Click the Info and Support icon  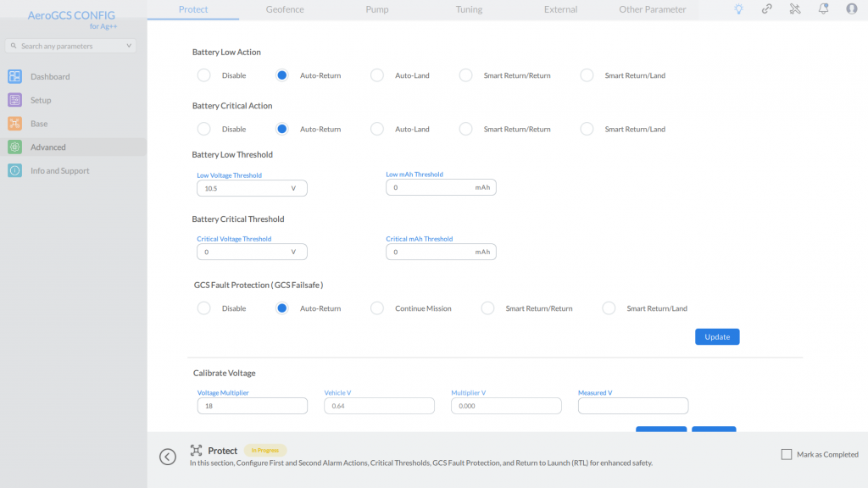[14, 171]
